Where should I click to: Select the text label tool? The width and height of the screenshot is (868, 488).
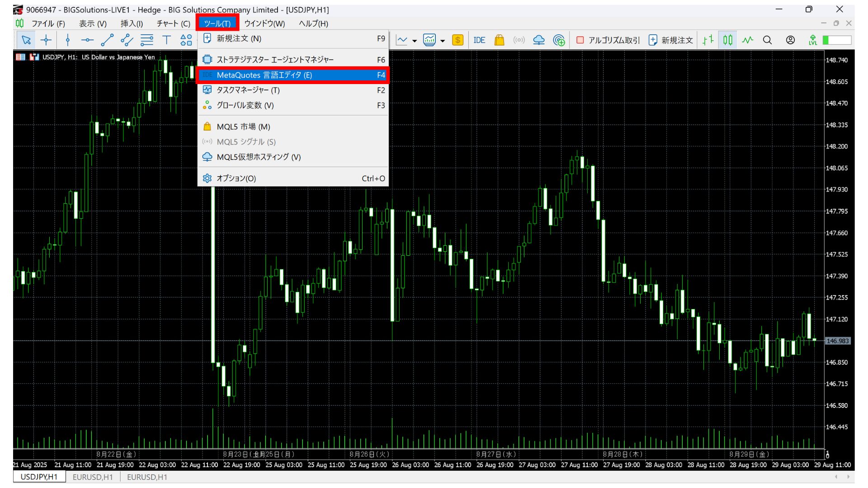(x=166, y=40)
